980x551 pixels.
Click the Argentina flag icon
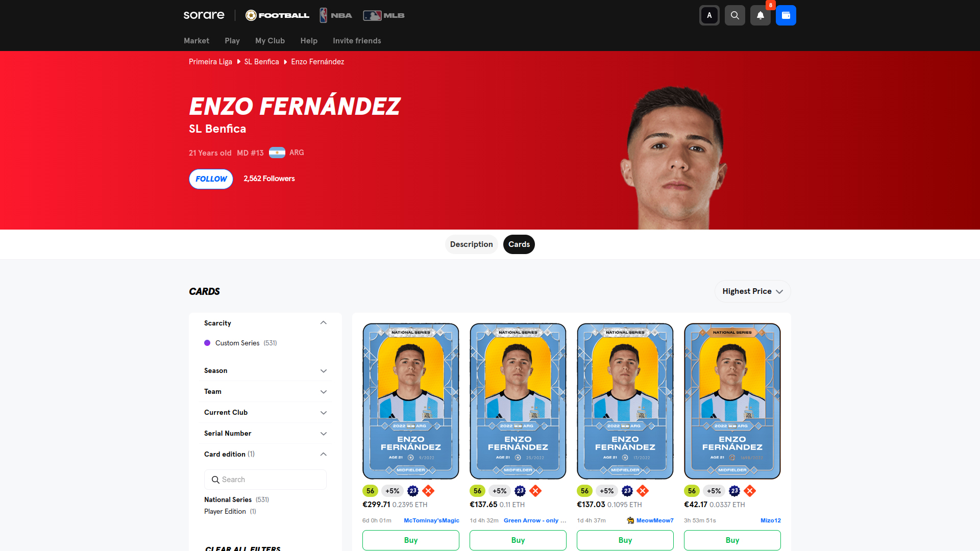[277, 153]
